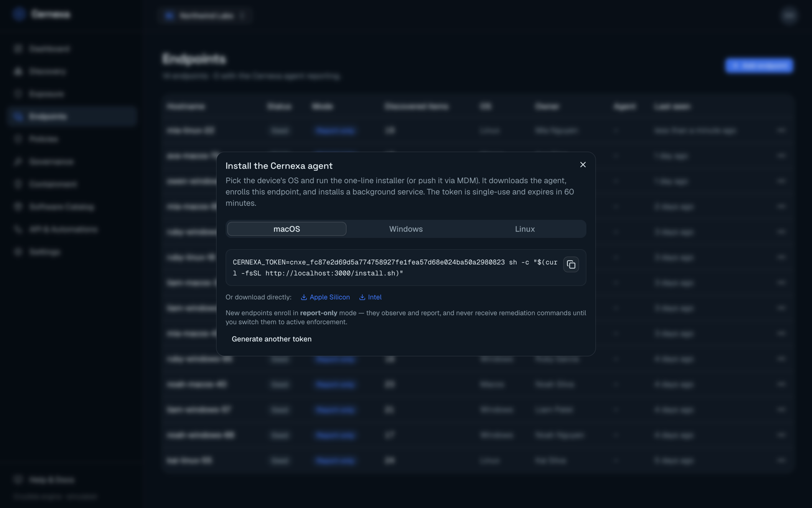Screen dimensions: 812x508
Task: Click Generate another token
Action: click(272, 339)
